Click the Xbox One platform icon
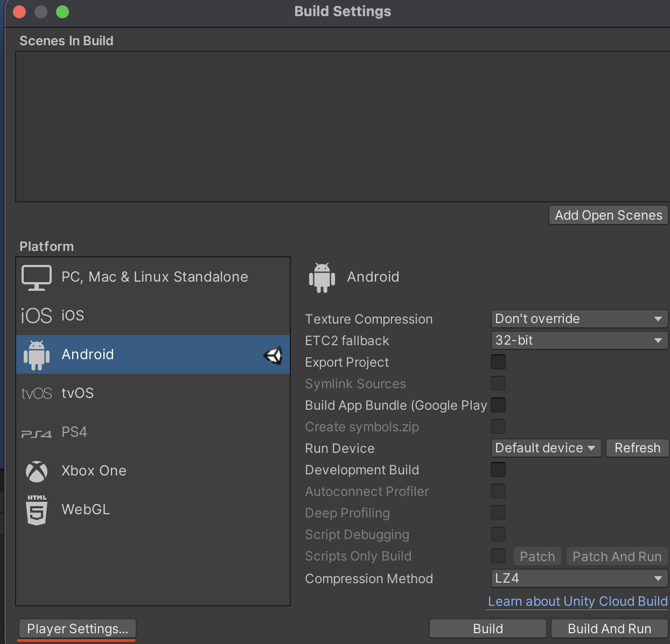This screenshot has height=644, width=670. click(36, 471)
